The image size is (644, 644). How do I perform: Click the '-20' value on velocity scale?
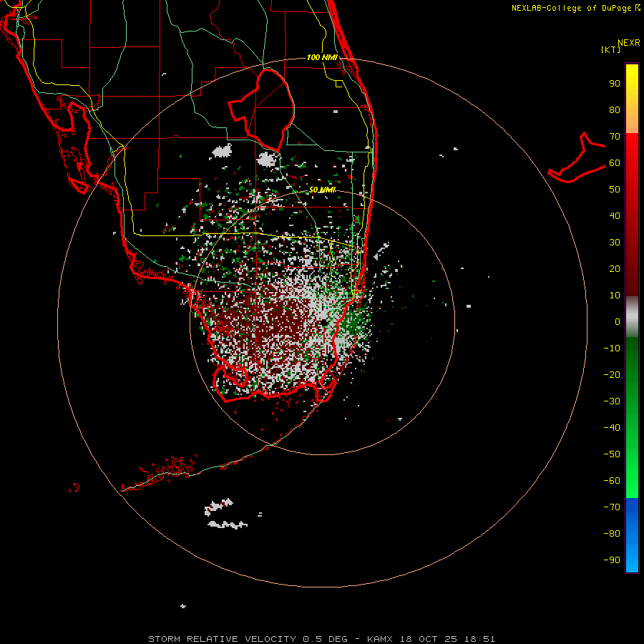tap(612, 374)
